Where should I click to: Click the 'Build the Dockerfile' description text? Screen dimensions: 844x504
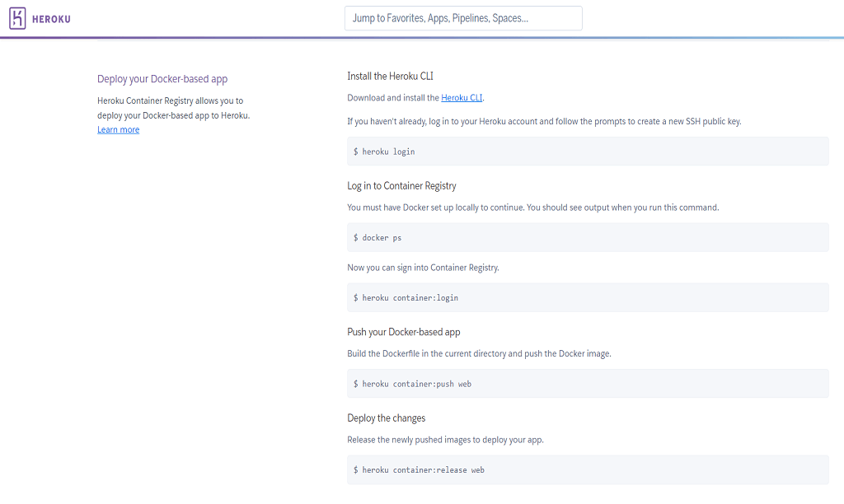tap(479, 354)
